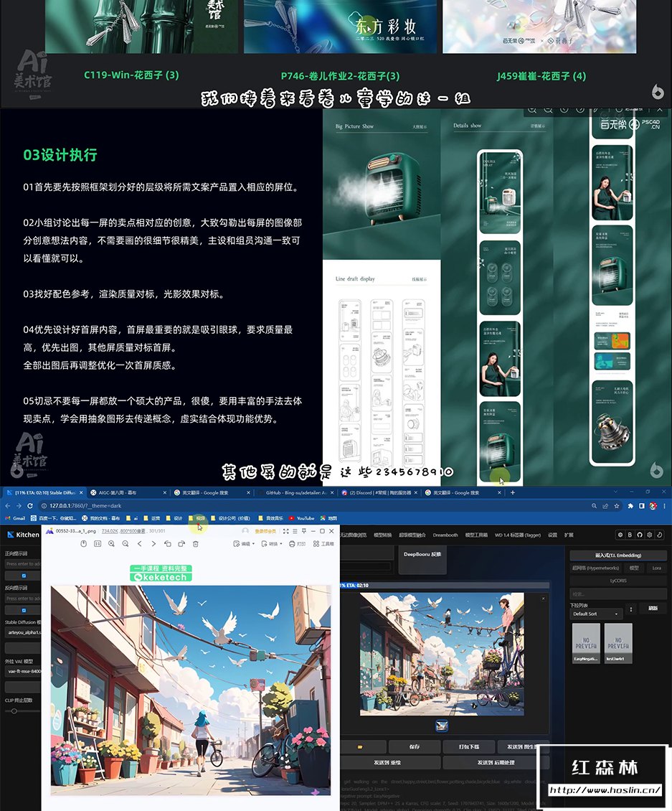Open a new Chrome tab
Screen dimensions: 672x811
click(513, 493)
